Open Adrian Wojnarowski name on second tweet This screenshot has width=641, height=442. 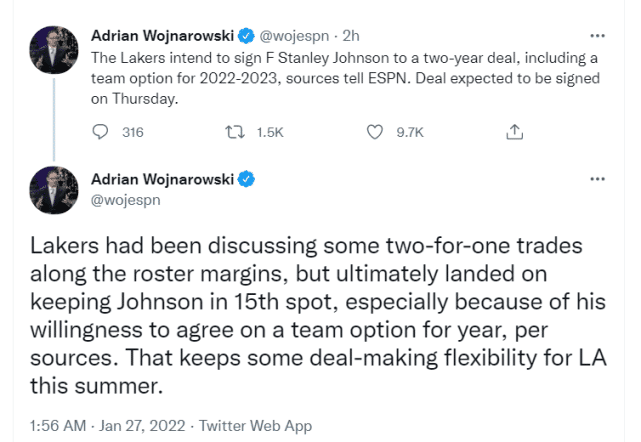[163, 180]
